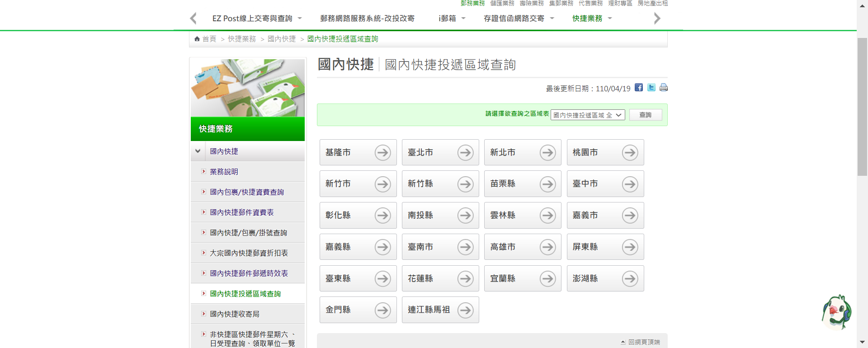Click arrow icon for 臺中市
The image size is (868, 348).
630,184
